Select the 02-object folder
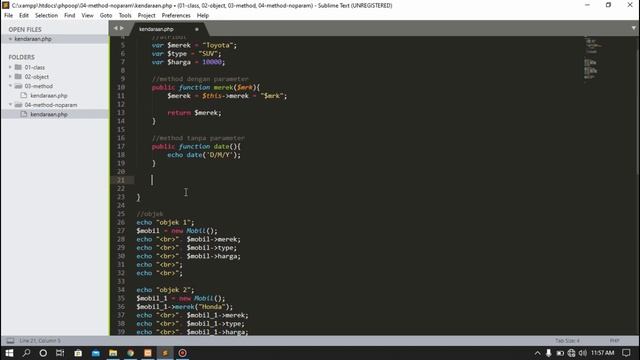Screen dimensions: 640x360 pos(37,77)
